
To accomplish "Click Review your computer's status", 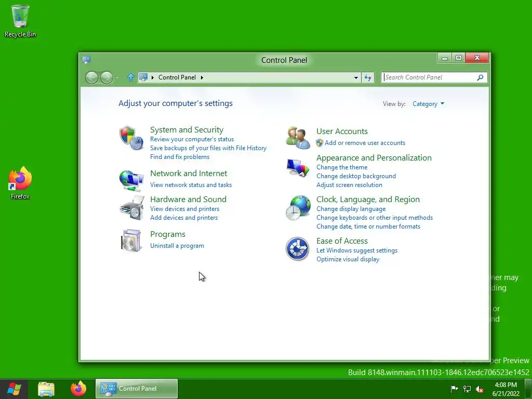I will coord(192,139).
